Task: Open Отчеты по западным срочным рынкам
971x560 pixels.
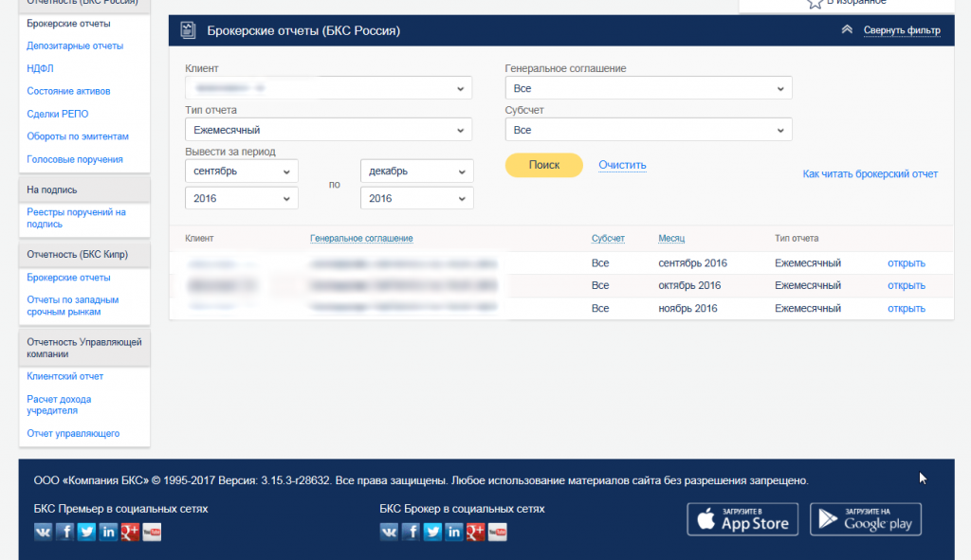Action: pos(72,306)
